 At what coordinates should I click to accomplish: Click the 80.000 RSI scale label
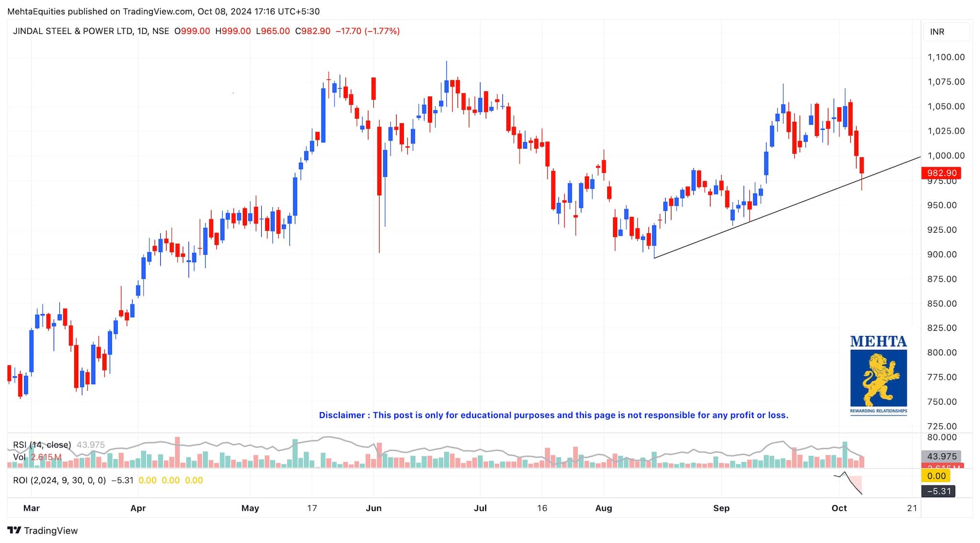(x=942, y=437)
